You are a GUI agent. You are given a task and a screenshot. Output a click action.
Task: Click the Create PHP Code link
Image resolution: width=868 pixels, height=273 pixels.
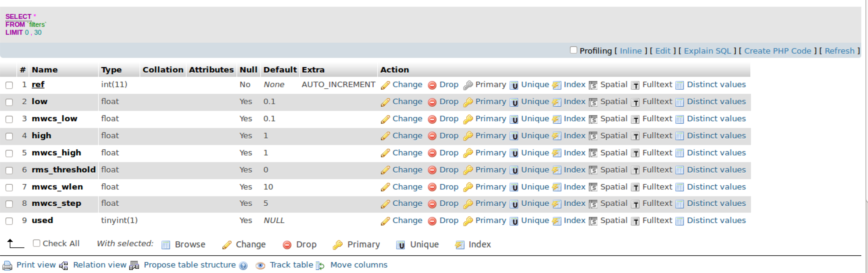[777, 51]
